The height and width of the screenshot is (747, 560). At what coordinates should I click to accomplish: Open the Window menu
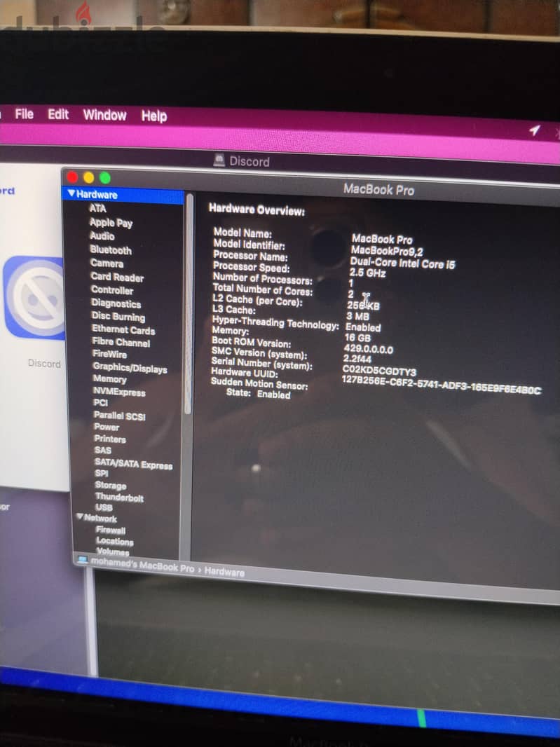click(x=105, y=116)
